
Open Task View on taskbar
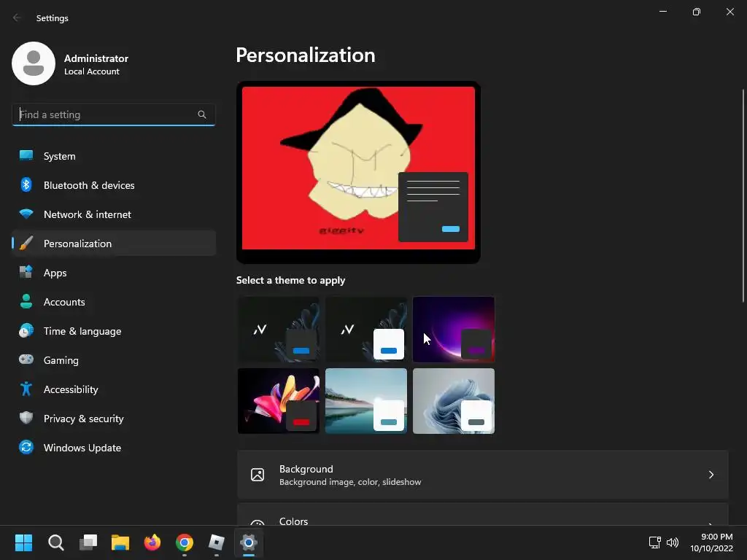coord(88,542)
